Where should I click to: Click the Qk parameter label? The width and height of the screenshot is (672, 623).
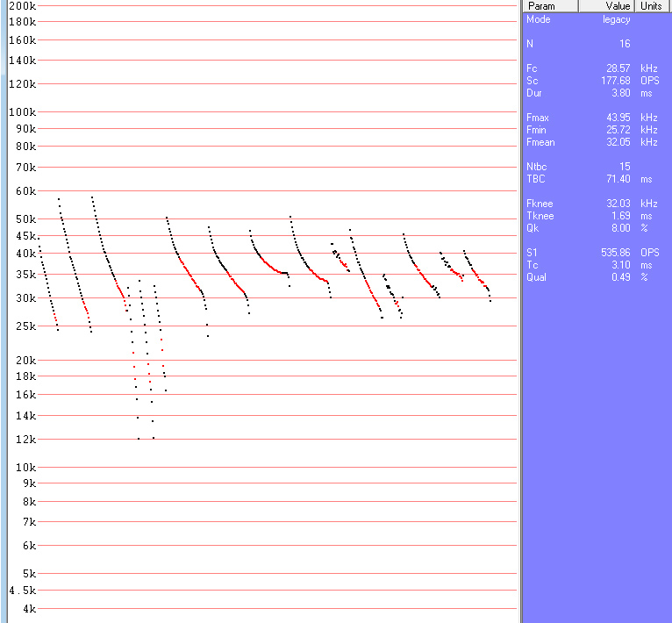pyautogui.click(x=532, y=227)
